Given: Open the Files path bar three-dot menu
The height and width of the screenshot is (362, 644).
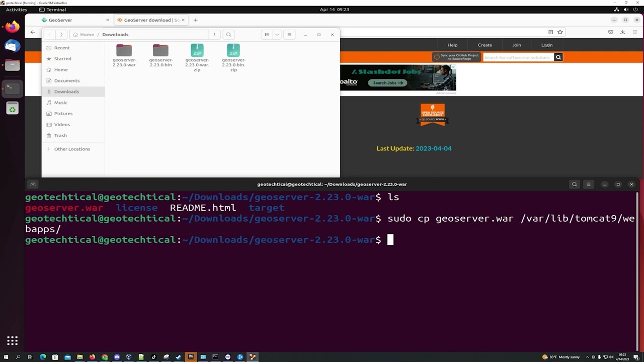Looking at the screenshot, I should [214, 35].
